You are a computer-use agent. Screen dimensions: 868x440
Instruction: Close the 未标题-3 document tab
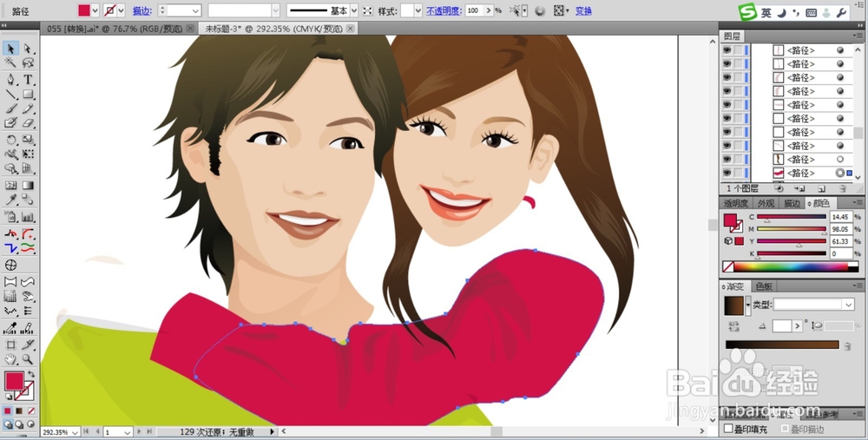click(x=352, y=29)
